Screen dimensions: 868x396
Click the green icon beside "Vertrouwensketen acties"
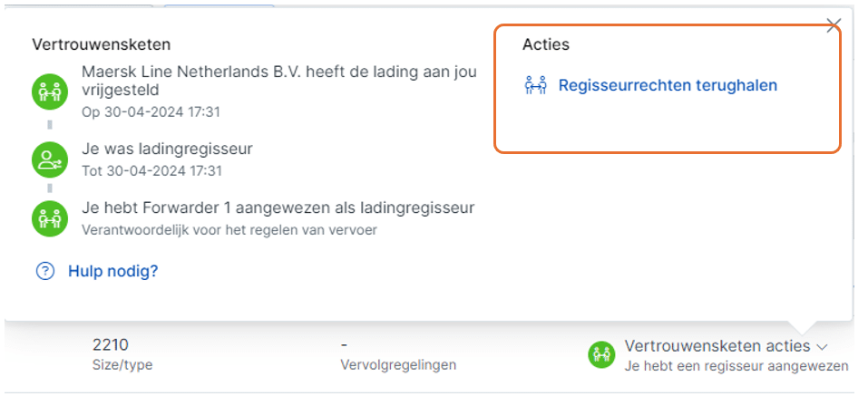coord(601,355)
